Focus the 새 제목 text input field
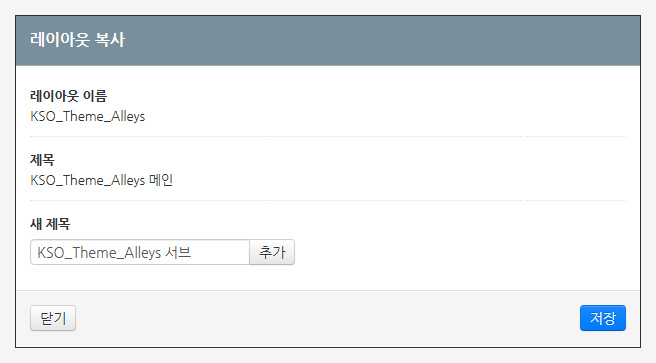This screenshot has height=363, width=656. [x=140, y=252]
